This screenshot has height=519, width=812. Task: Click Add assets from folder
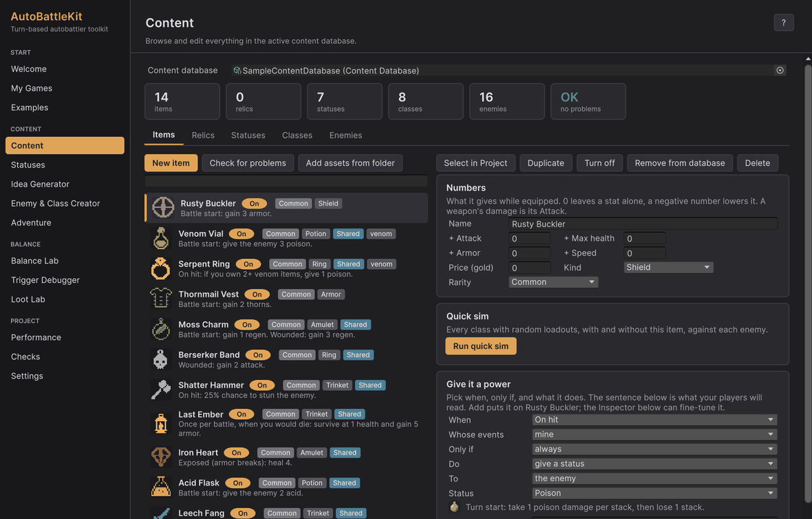pyautogui.click(x=350, y=162)
